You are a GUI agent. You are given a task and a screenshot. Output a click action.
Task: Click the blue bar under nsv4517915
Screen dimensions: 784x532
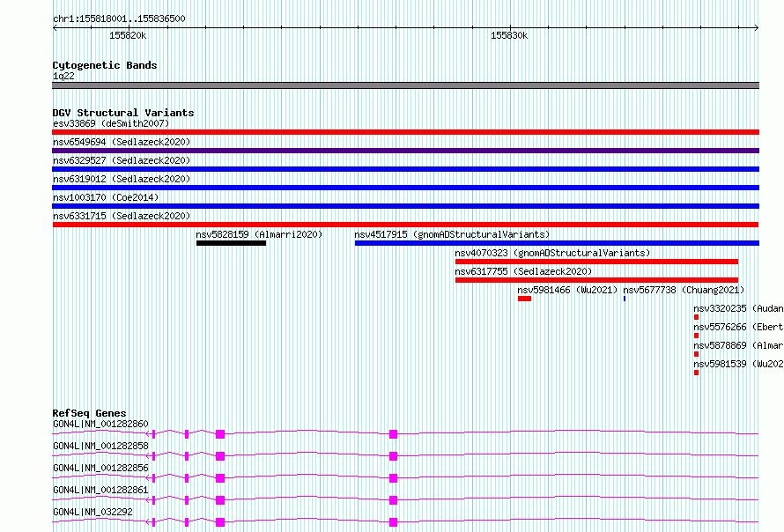557,243
